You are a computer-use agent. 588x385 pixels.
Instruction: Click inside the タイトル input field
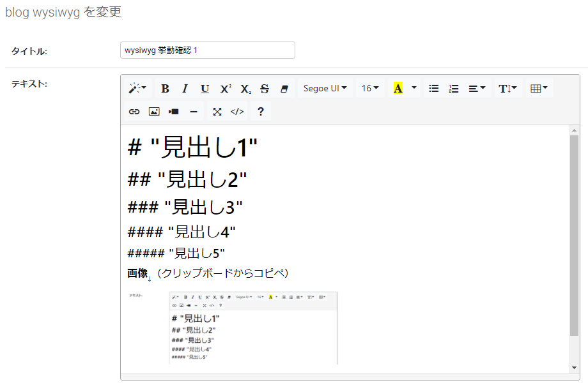[207, 50]
